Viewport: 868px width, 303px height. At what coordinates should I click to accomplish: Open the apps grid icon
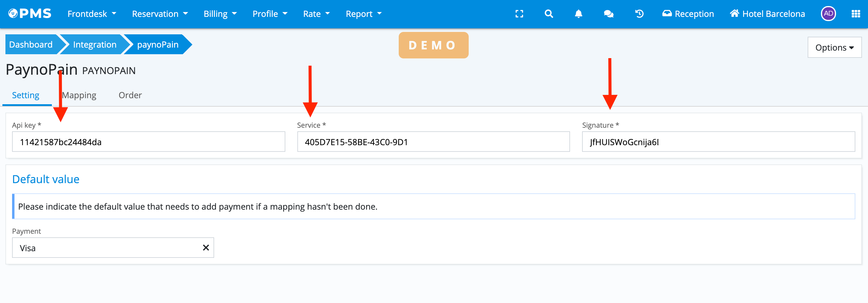[856, 14]
